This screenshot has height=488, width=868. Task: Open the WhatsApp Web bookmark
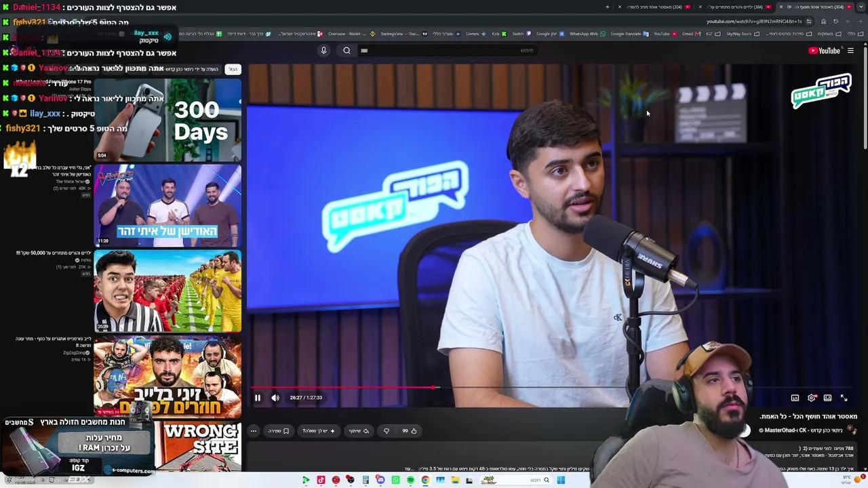point(587,34)
